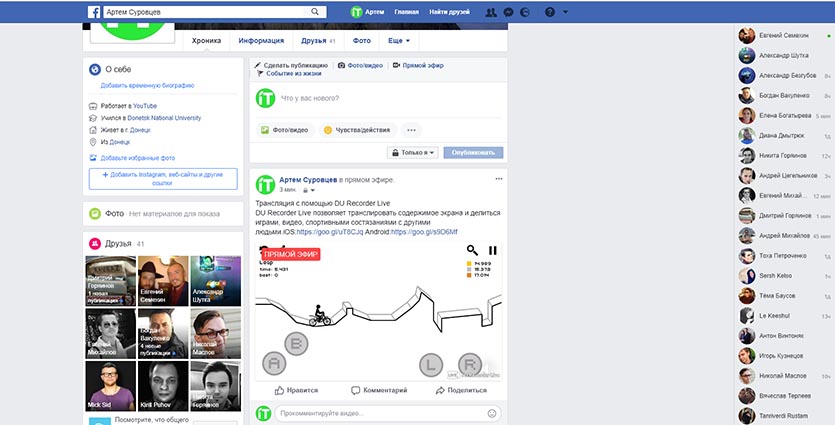The image size is (835, 425).
Task: Open chat with Игорь Кузнецов
Action: point(784,356)
